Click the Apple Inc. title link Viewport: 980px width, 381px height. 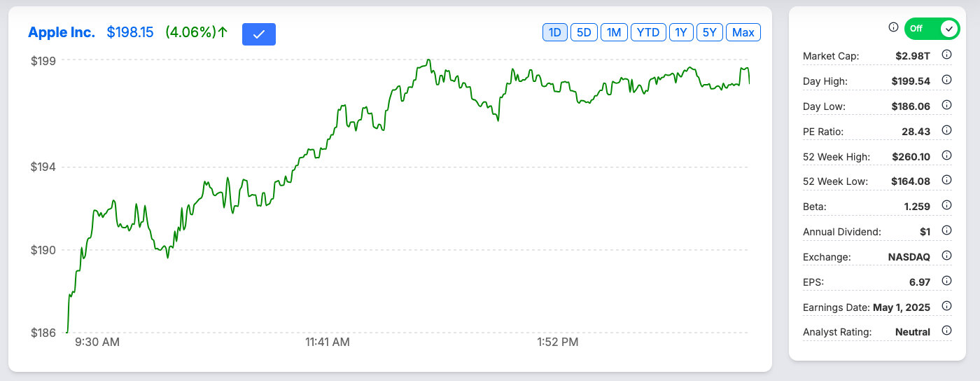(62, 32)
